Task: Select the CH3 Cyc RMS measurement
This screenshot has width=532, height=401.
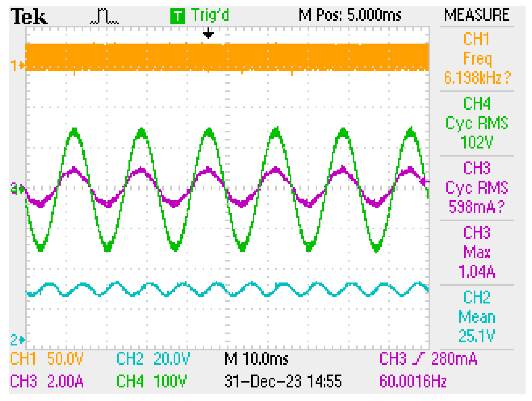Action: click(x=477, y=188)
